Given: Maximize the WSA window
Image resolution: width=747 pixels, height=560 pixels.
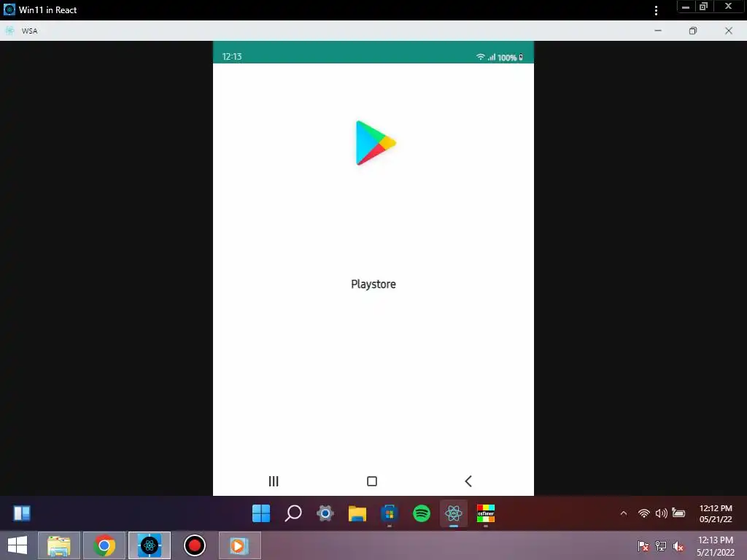Looking at the screenshot, I should click(x=693, y=31).
